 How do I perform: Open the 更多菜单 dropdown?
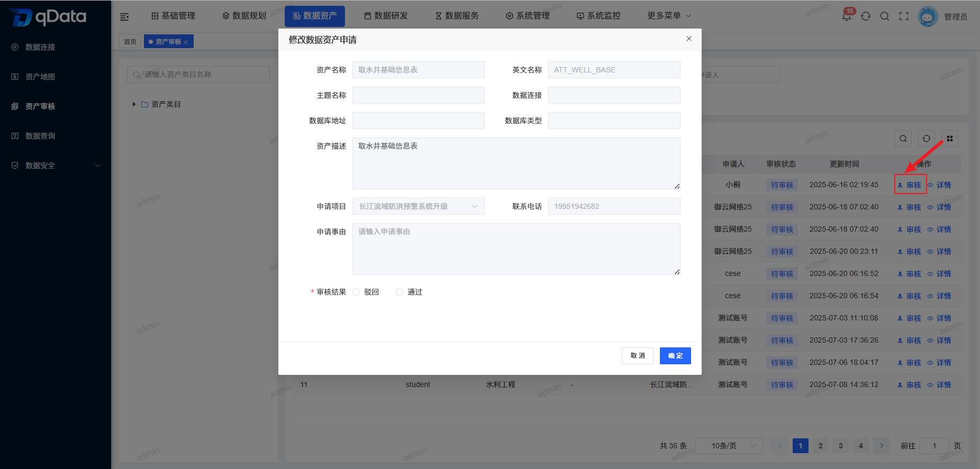(669, 16)
